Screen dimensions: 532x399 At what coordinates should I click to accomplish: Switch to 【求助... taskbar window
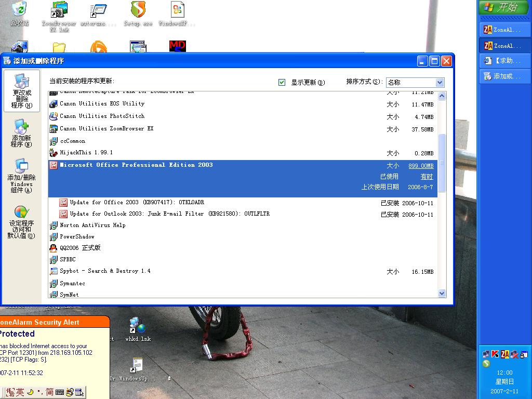tap(504, 61)
